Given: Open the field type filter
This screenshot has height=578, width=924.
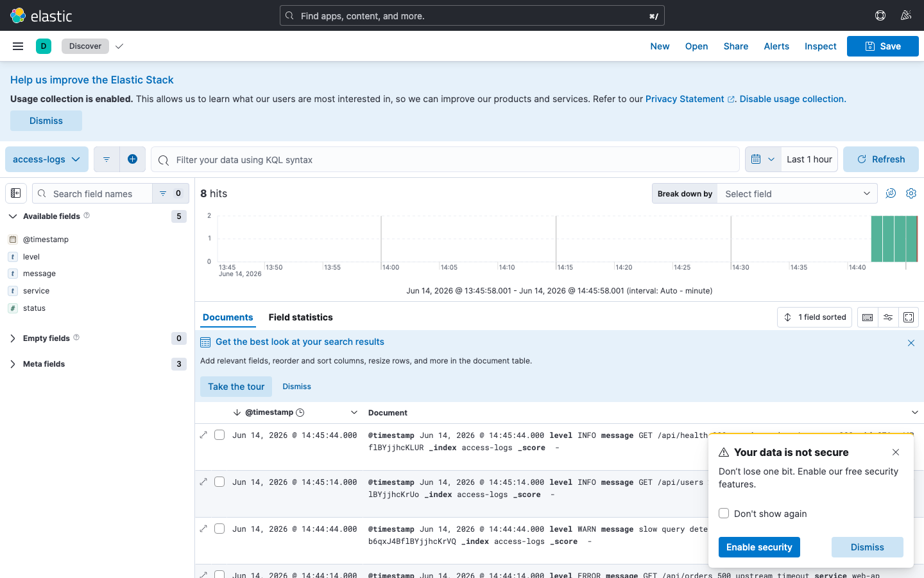Looking at the screenshot, I should pyautogui.click(x=171, y=193).
